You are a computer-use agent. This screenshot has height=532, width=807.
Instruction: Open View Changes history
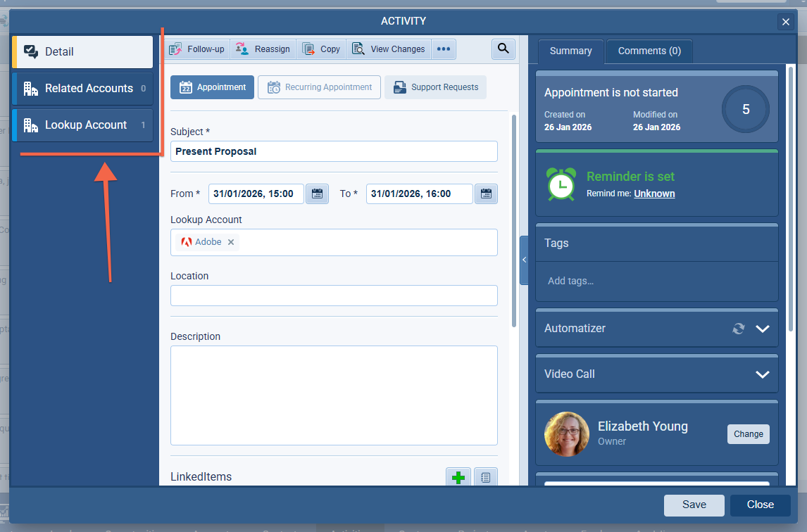(389, 49)
